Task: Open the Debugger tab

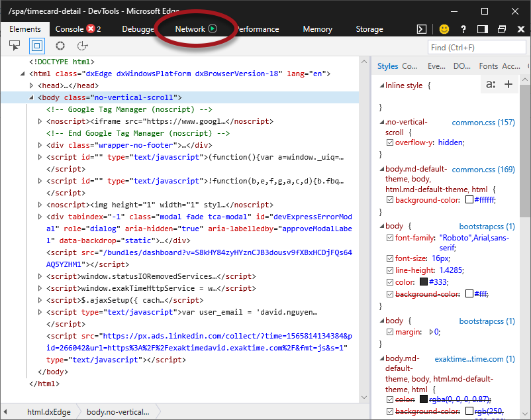Action: coord(138,29)
